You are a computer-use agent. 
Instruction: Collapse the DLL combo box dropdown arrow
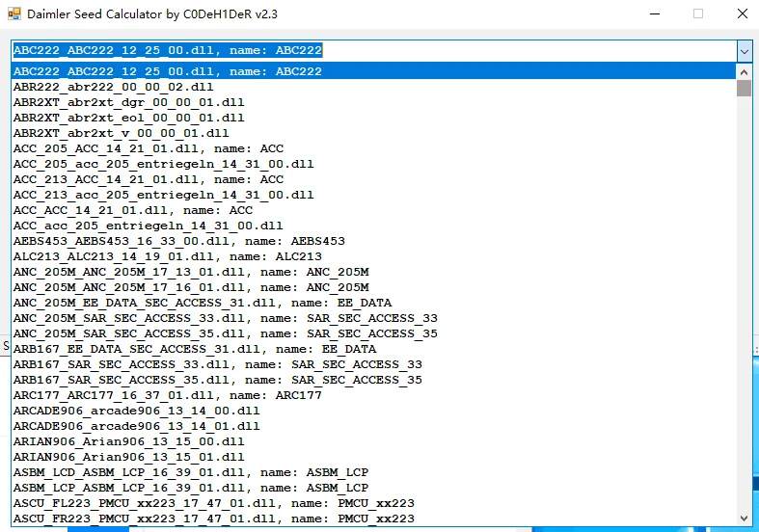point(745,51)
